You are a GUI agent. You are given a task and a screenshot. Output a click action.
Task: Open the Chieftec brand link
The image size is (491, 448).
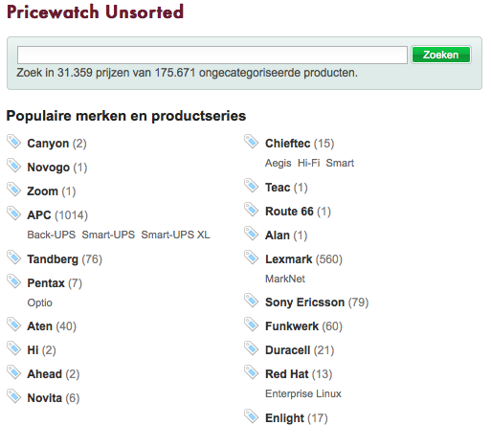(287, 144)
